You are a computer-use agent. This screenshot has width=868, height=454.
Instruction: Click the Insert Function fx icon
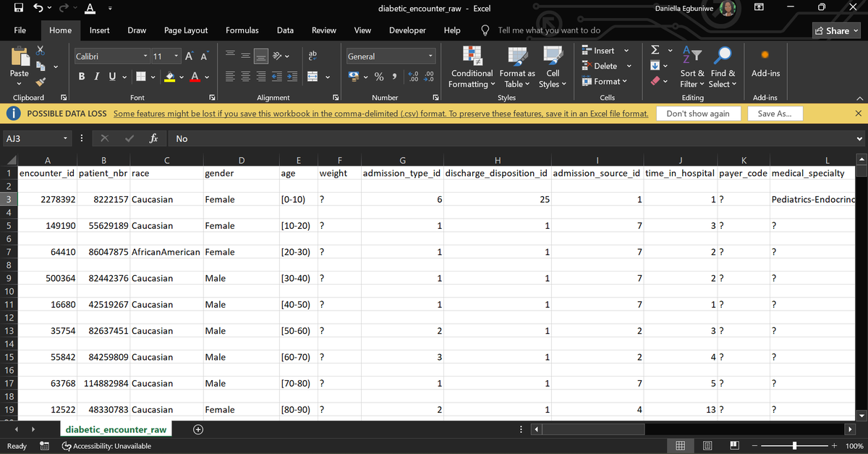tap(153, 138)
